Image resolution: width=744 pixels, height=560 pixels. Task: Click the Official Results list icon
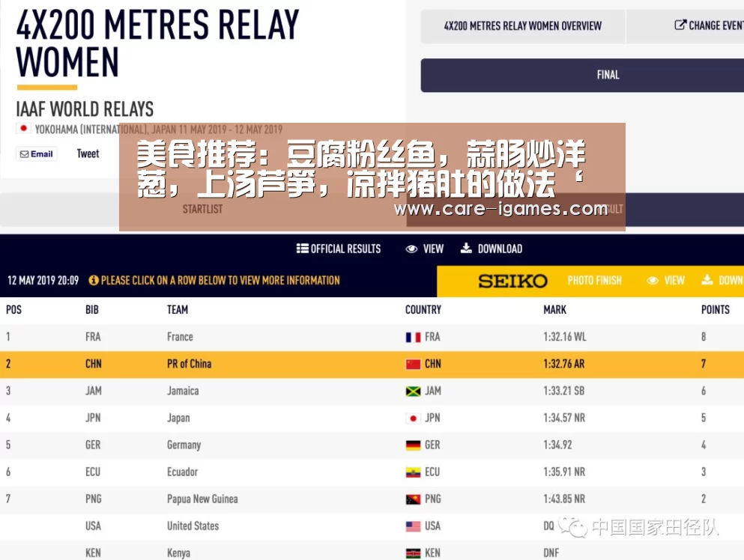pyautogui.click(x=302, y=249)
